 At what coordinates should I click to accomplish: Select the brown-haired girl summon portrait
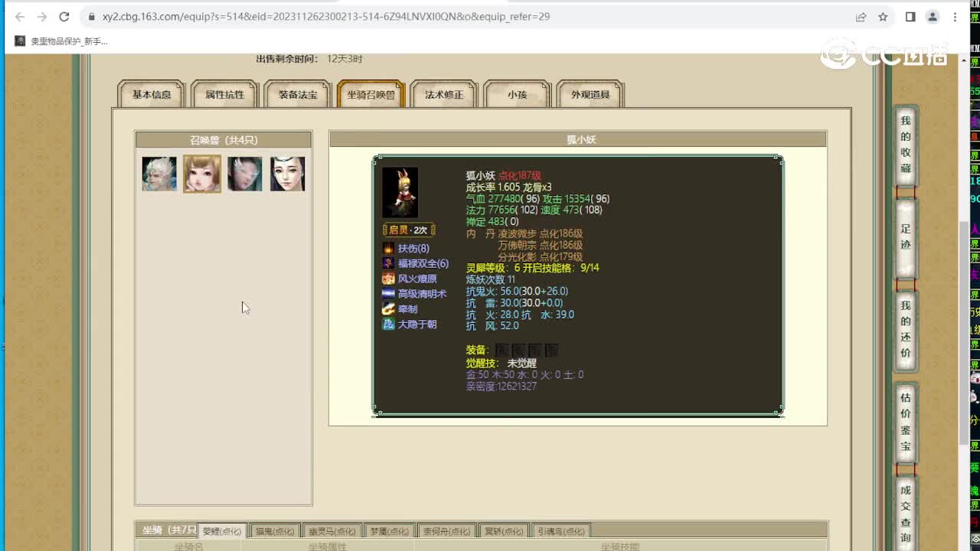click(x=202, y=174)
